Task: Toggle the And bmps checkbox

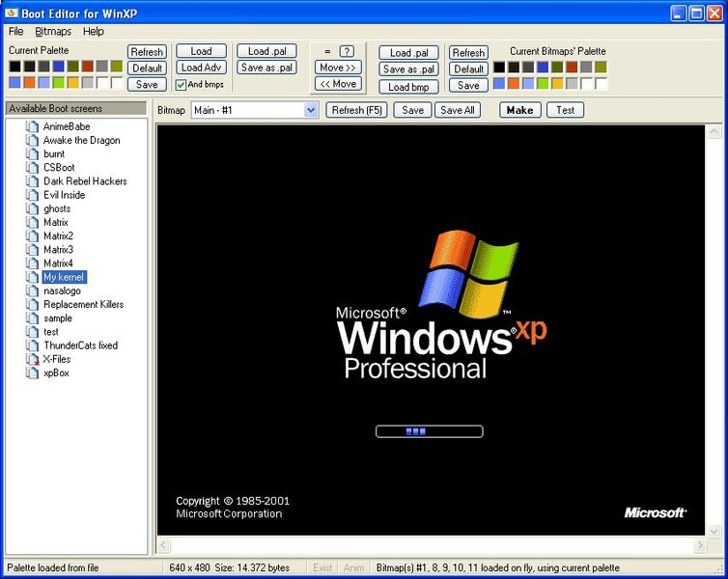Action: click(181, 85)
